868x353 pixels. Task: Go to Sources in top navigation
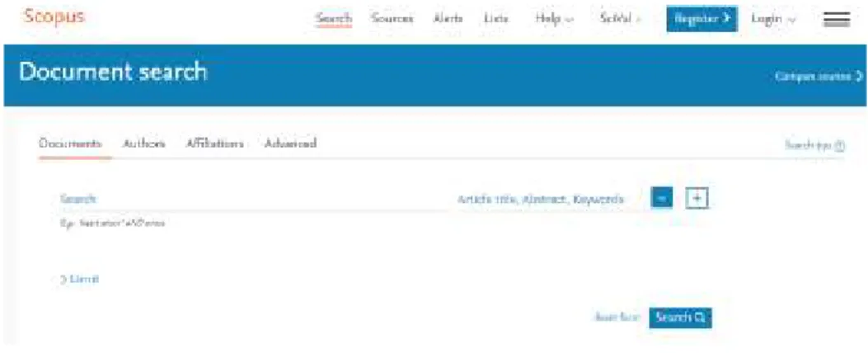pyautogui.click(x=392, y=18)
